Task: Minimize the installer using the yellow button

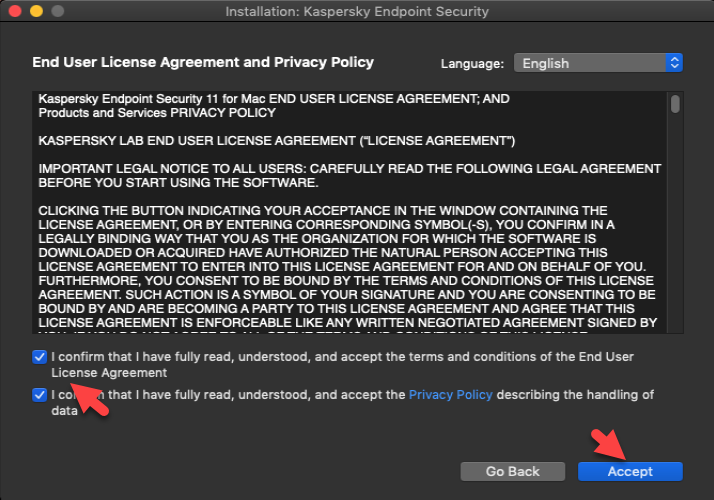Action: click(x=36, y=11)
